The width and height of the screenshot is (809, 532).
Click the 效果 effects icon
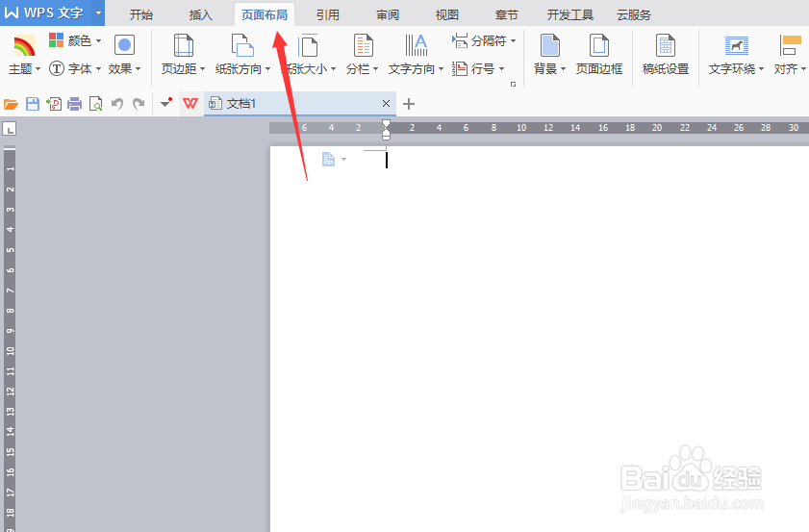pyautogui.click(x=124, y=45)
